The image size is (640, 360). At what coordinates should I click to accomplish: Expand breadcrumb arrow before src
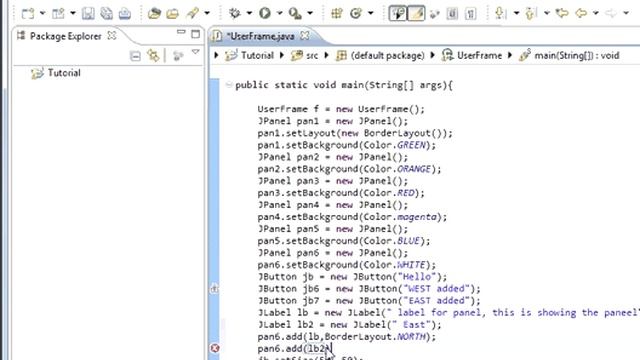point(282,55)
